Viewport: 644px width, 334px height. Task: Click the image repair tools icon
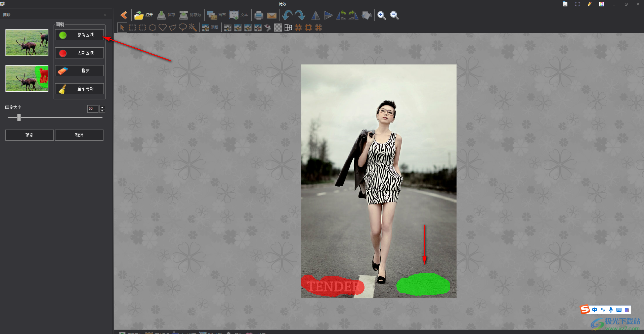[258, 28]
